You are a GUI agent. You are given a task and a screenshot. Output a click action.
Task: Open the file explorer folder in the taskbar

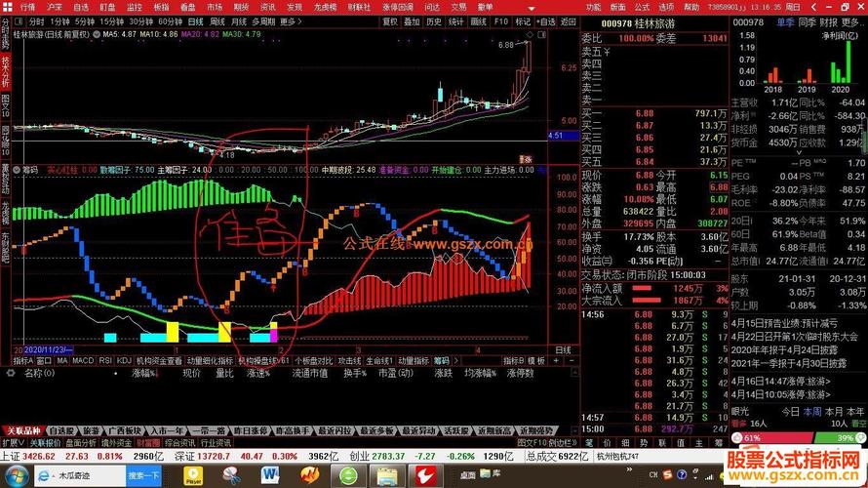coord(387,475)
